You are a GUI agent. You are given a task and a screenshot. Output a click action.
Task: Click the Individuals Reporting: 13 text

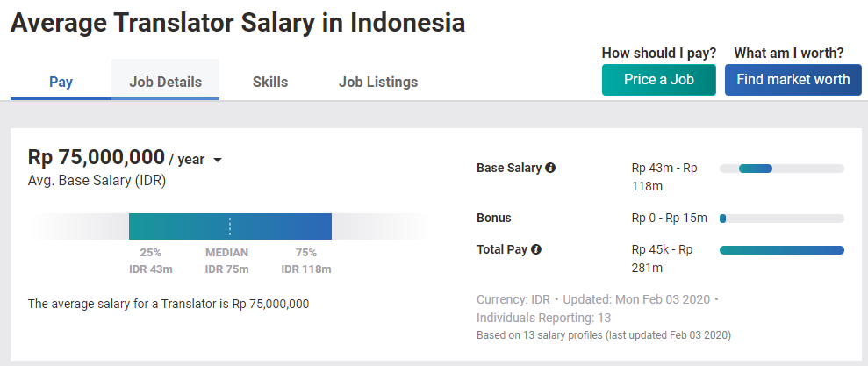(x=543, y=318)
